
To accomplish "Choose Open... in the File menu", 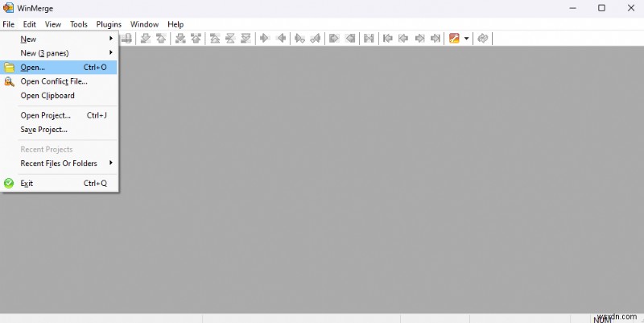I will [x=59, y=67].
